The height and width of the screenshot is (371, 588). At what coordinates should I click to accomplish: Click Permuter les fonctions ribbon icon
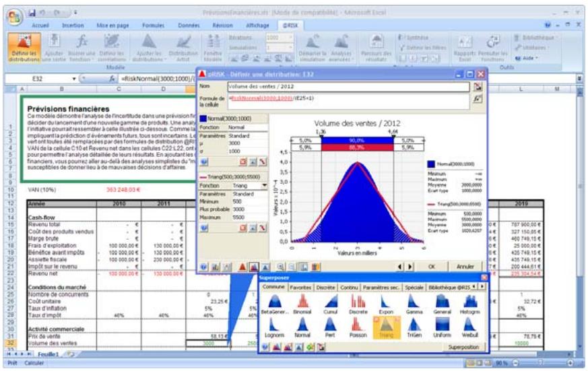492,42
